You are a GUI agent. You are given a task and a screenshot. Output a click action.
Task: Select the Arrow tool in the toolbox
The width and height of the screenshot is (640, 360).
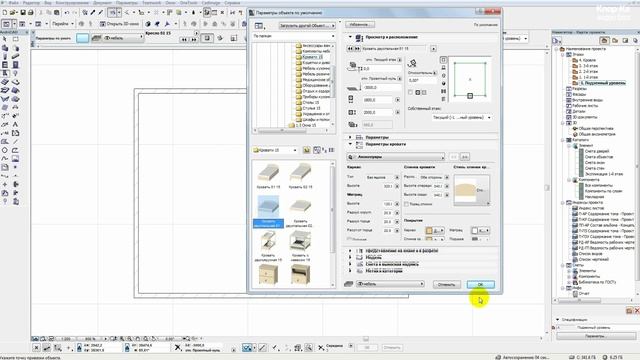pos(5,39)
